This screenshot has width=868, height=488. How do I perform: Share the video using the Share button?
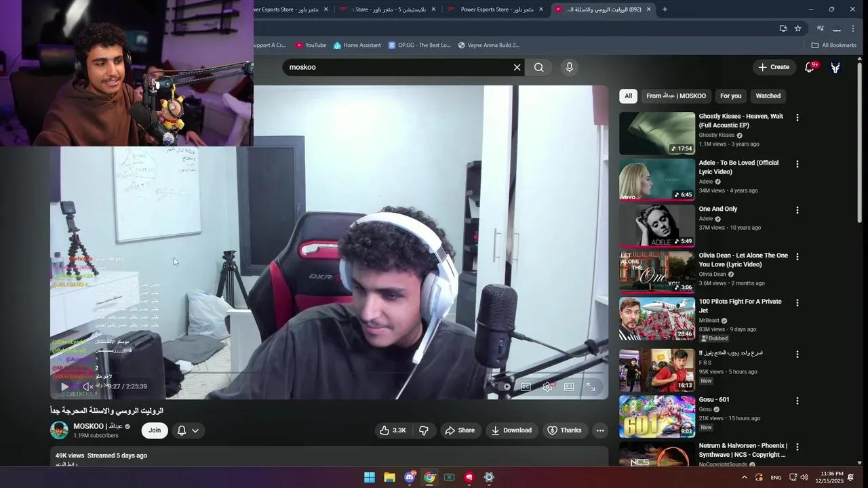tap(461, 430)
